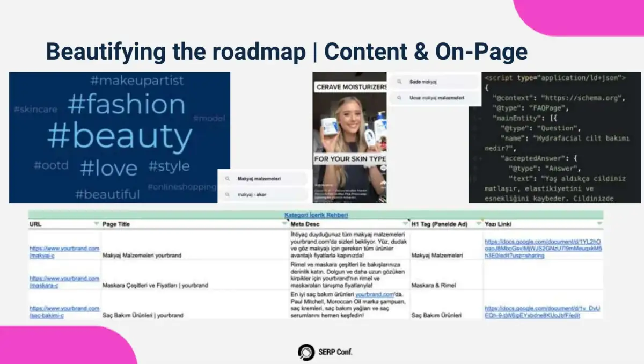The height and width of the screenshot is (364, 644).
Task: Expand the Yazı Linki column filter
Action: [x=599, y=223]
